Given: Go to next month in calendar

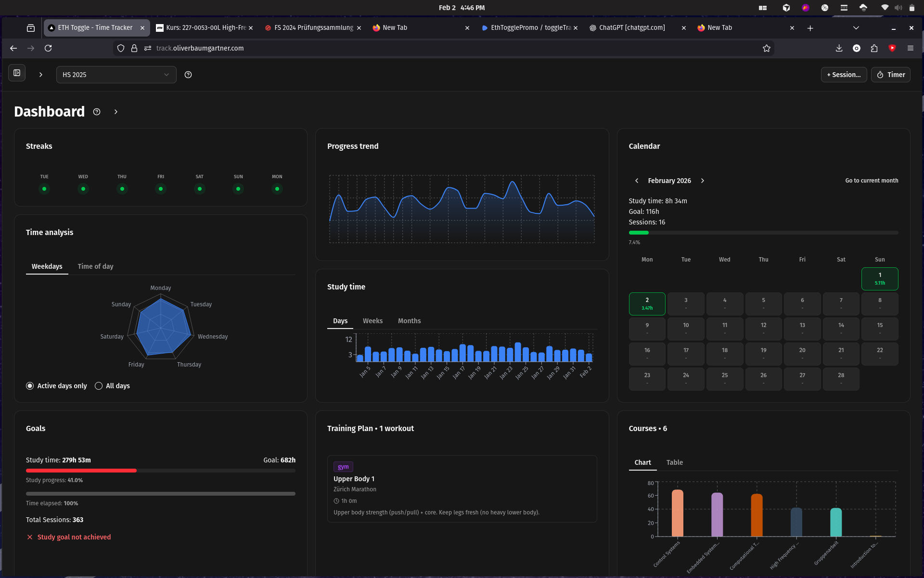Looking at the screenshot, I should tap(703, 181).
